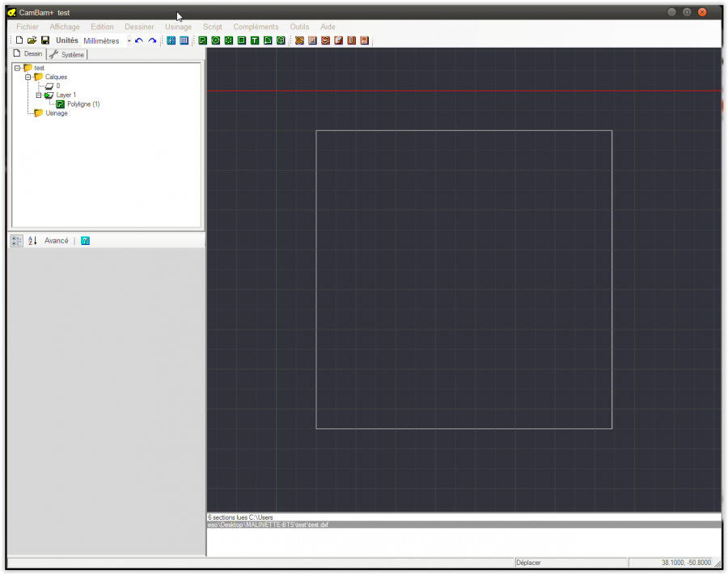Collapse the Layer 1 expander
The image size is (728, 574).
click(39, 95)
